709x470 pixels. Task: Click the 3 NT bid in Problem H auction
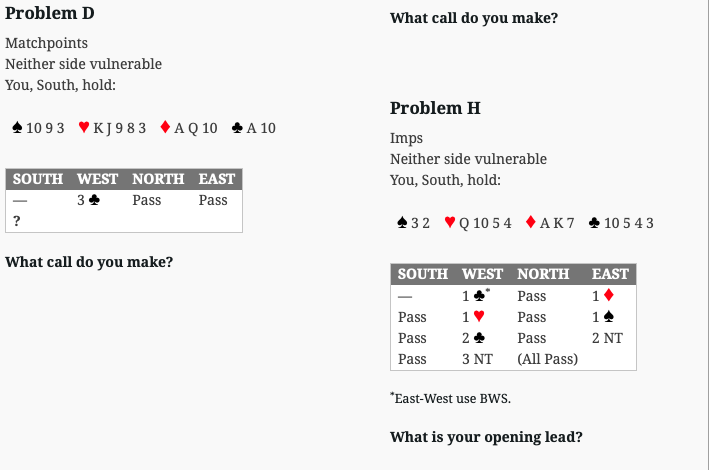[x=477, y=359]
